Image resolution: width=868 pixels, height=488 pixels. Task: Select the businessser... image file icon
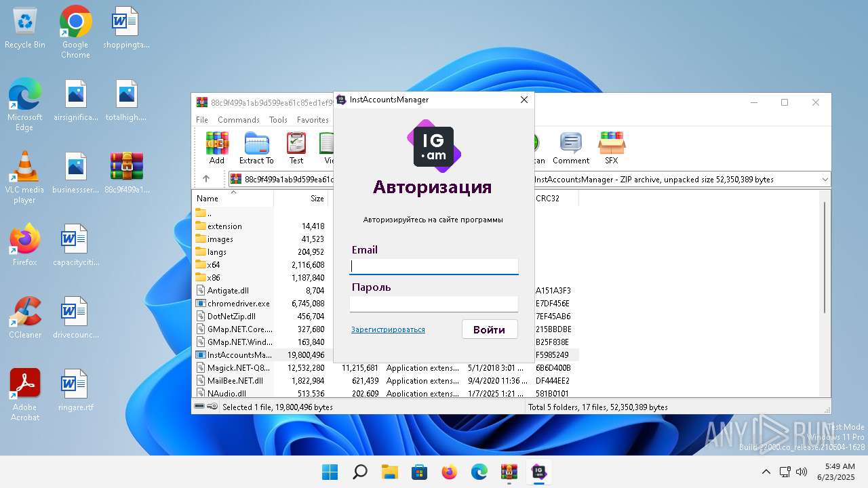click(75, 173)
